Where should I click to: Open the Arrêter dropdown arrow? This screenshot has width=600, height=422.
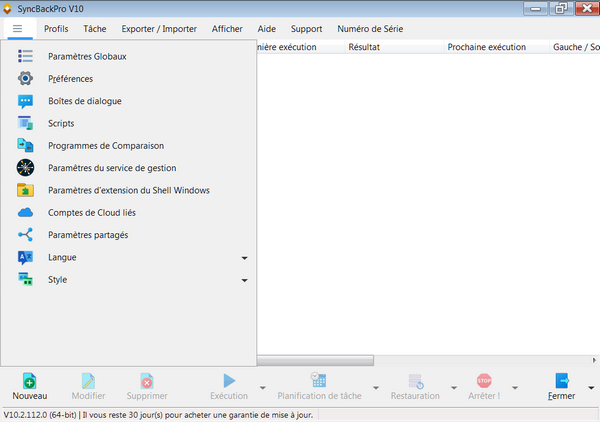point(515,388)
